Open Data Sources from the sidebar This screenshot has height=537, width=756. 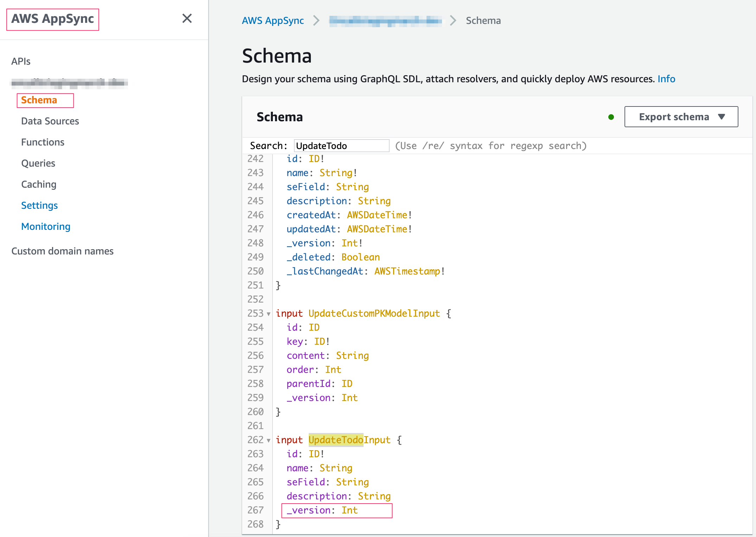(x=50, y=121)
